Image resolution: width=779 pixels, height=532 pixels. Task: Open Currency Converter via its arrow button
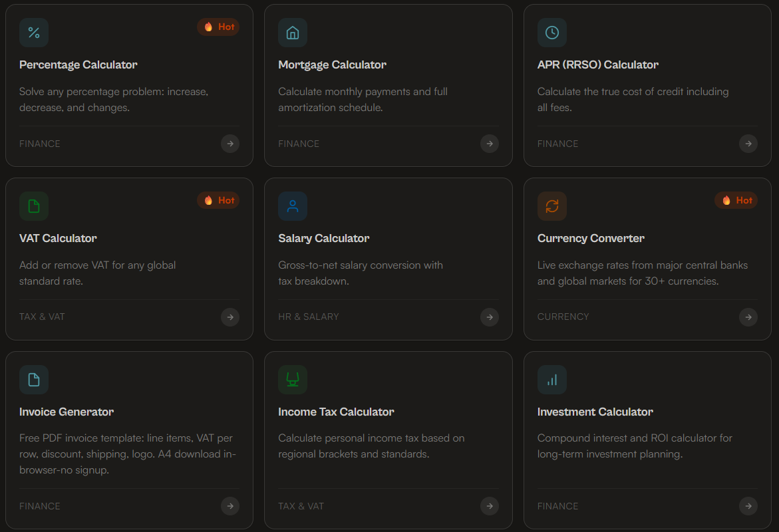[748, 317]
